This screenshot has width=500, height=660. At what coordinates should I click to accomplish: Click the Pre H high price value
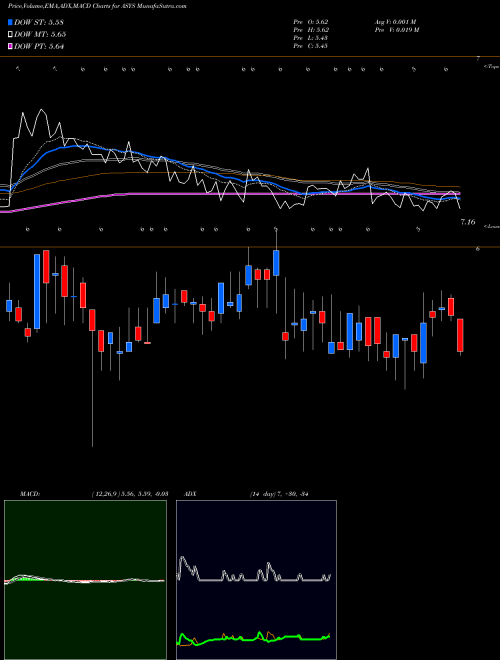[x=311, y=30]
